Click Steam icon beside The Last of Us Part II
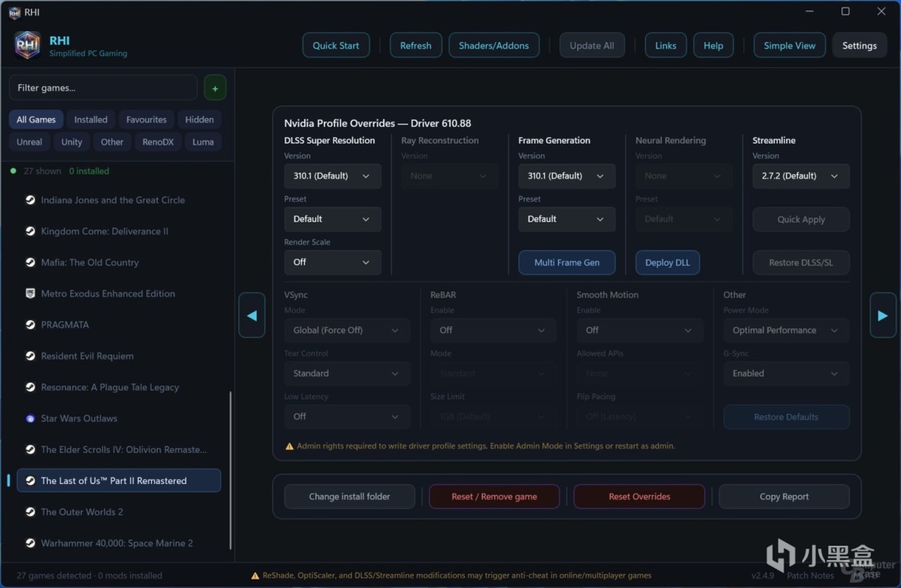This screenshot has height=588, width=901. pyautogui.click(x=30, y=480)
